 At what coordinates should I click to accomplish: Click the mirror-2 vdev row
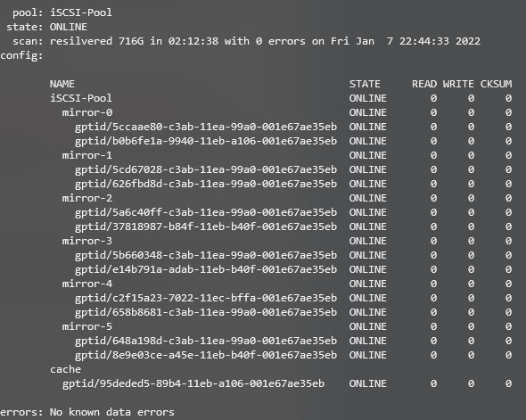[x=287, y=198]
